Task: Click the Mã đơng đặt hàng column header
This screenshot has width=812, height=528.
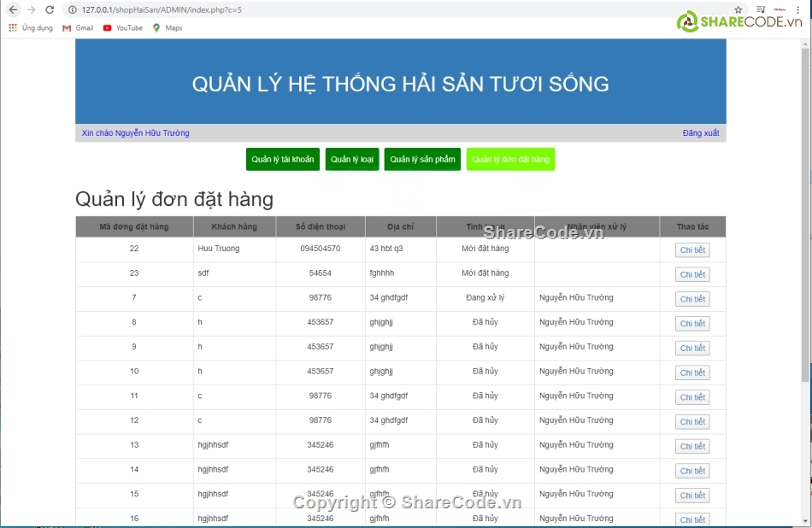Action: 134,226
